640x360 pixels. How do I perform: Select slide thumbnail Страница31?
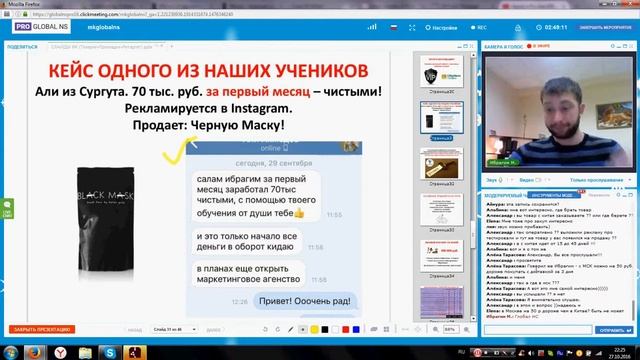[x=442, y=118]
